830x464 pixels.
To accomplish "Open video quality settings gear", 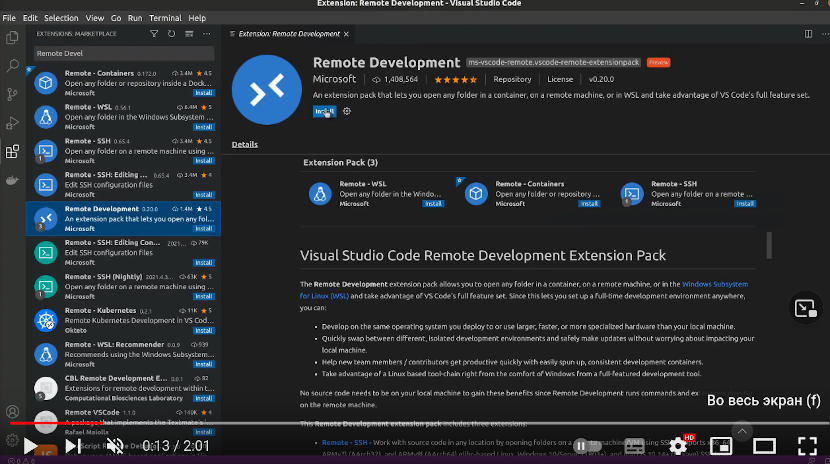I will [678, 446].
